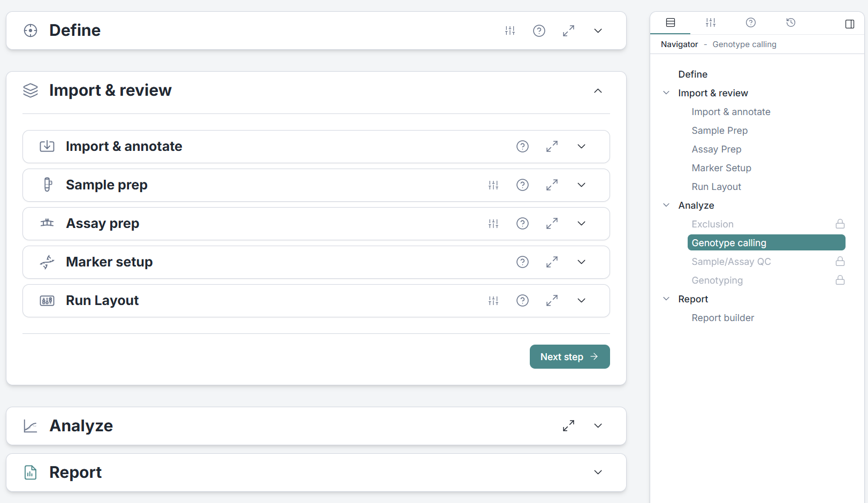Expand the Analyze section chevron

click(x=598, y=425)
